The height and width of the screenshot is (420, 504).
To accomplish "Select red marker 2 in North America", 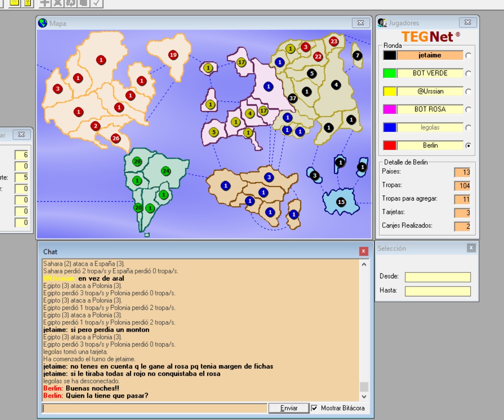I will click(95, 126).
